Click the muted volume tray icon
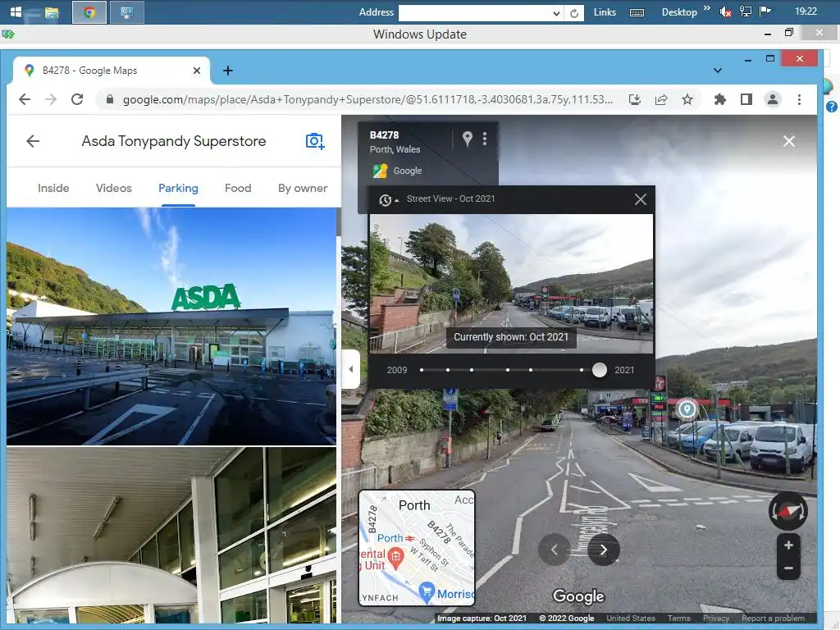840x630 pixels. 726,11
